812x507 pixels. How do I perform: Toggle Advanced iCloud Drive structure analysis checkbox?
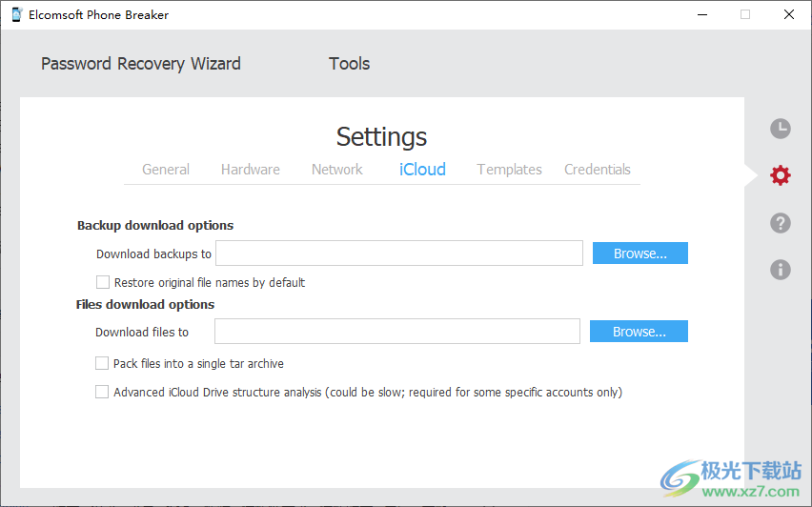pos(102,392)
